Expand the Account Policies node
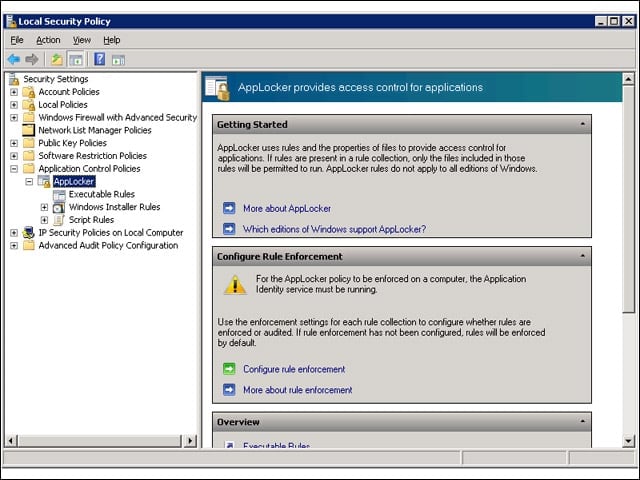The height and width of the screenshot is (480, 640). pyautogui.click(x=14, y=92)
